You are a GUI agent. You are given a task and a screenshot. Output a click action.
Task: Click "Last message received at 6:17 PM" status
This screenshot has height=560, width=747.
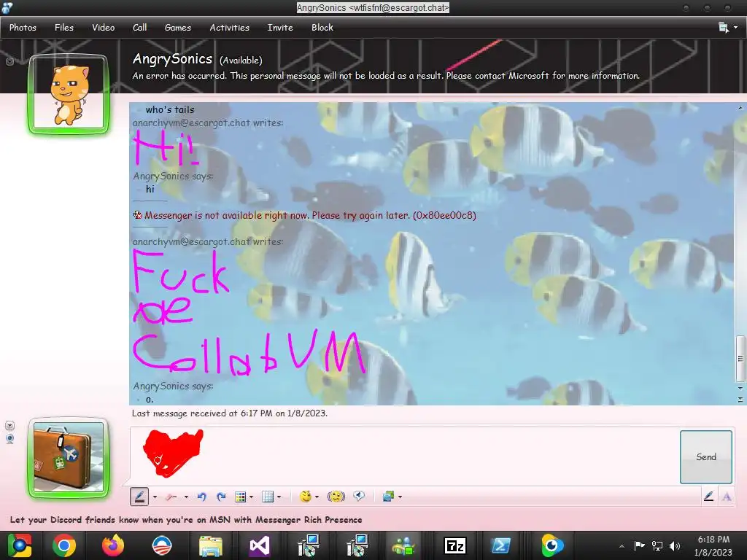(230, 413)
